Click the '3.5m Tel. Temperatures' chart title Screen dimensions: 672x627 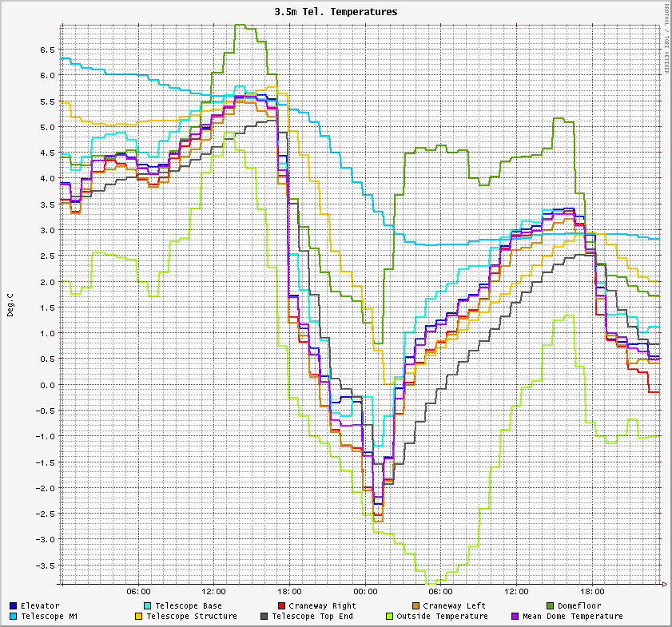336,12
